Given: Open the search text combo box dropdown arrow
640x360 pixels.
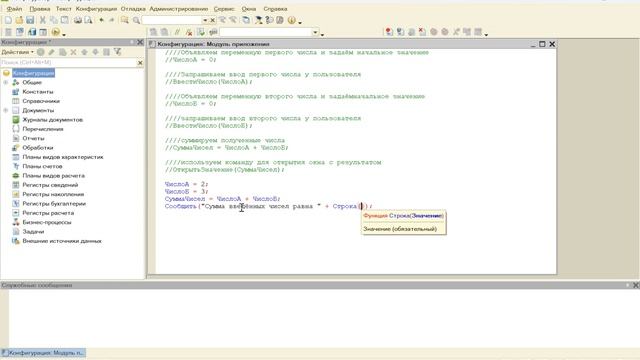Looking at the screenshot, I should pyautogui.click(x=205, y=20).
